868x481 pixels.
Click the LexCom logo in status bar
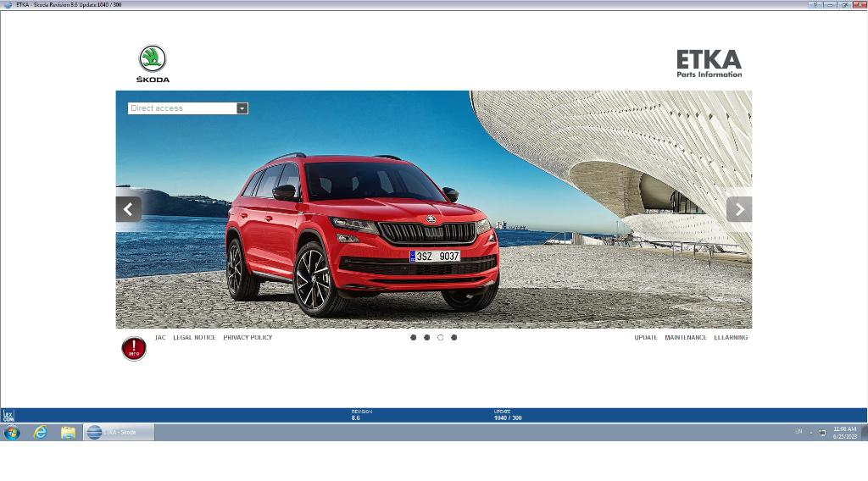8,415
